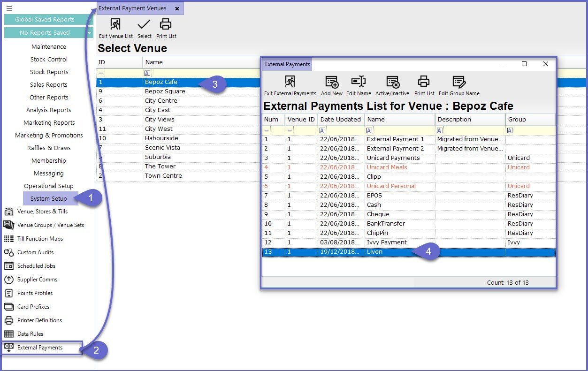Open the Edit Group Name tool
This screenshot has height=371, width=588.
click(458, 82)
